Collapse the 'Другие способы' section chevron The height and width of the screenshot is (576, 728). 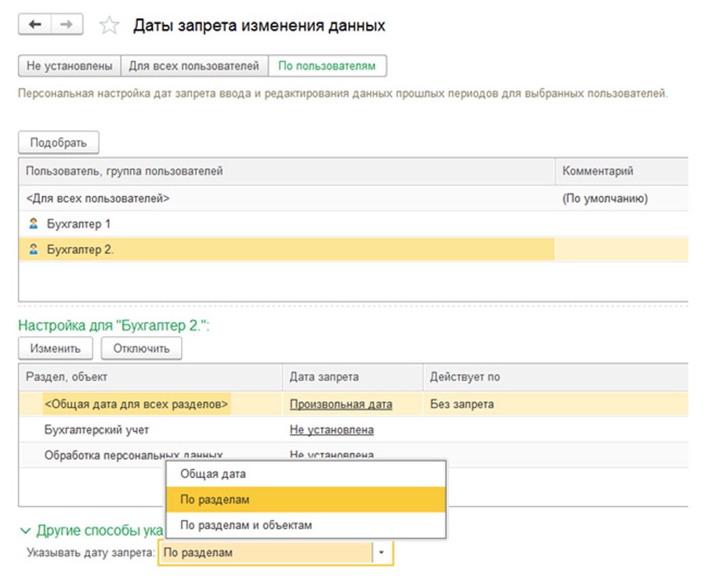26,531
